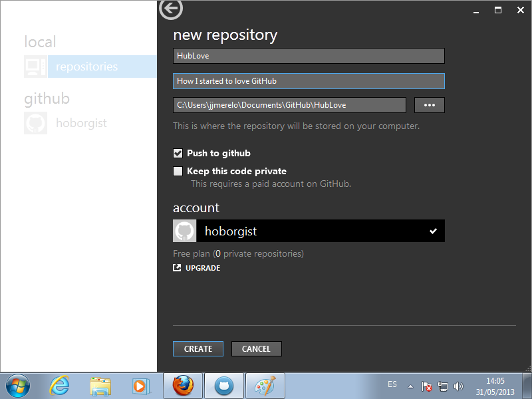Viewport: 532px width, 399px height.
Task: Click the 'local' sidebar heading
Action: [x=40, y=42]
